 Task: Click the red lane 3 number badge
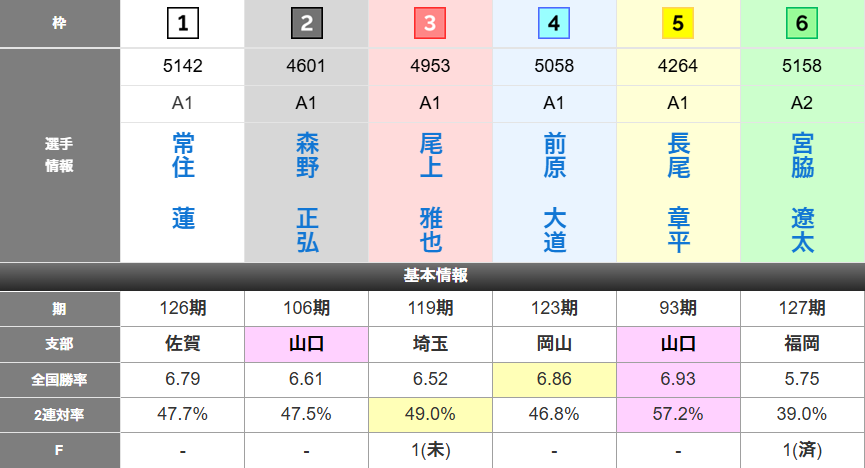430,23
